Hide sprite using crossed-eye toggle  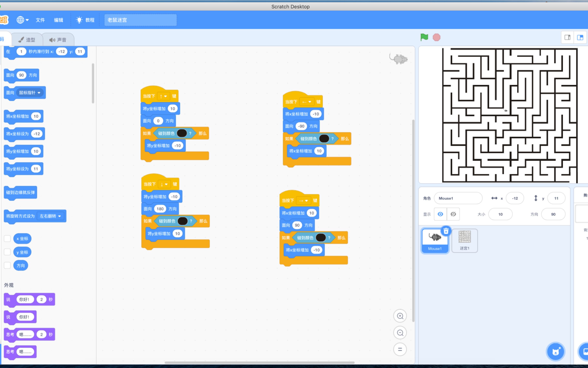click(453, 214)
